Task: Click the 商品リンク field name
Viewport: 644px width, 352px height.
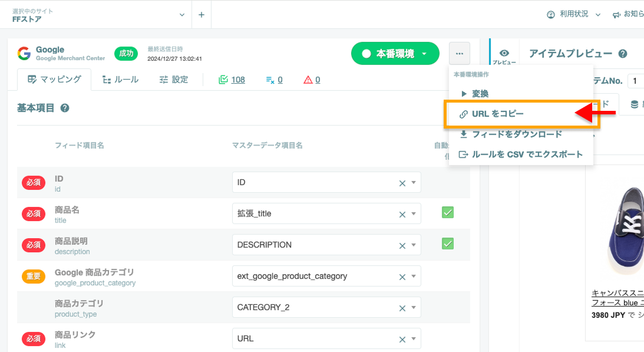Action: click(x=75, y=335)
